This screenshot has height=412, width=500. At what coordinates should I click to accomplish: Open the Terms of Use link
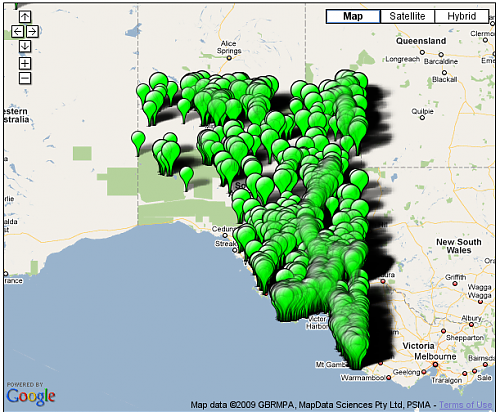click(x=466, y=405)
